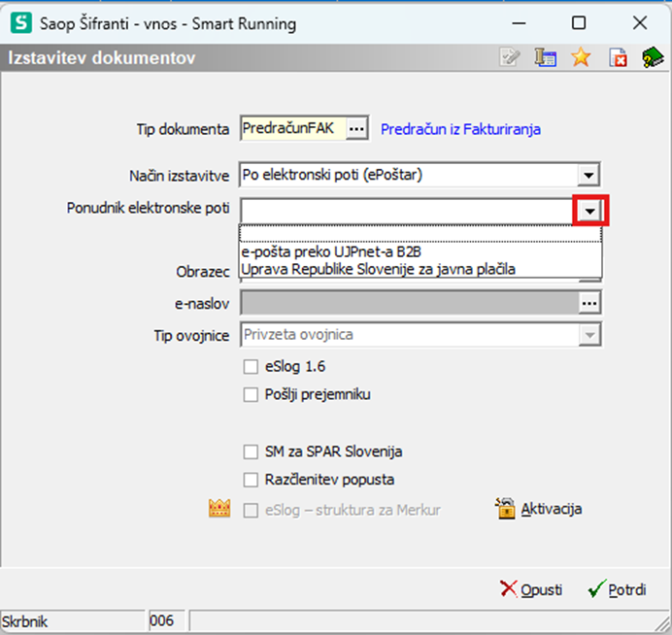Close the Saop Šifranti window
Screen dimensions: 672x635
(640, 22)
